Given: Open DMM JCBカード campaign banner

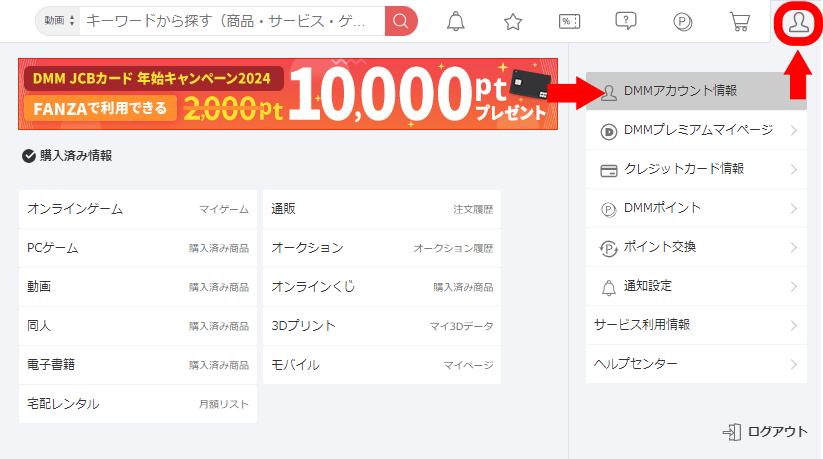Looking at the screenshot, I should click(x=288, y=94).
